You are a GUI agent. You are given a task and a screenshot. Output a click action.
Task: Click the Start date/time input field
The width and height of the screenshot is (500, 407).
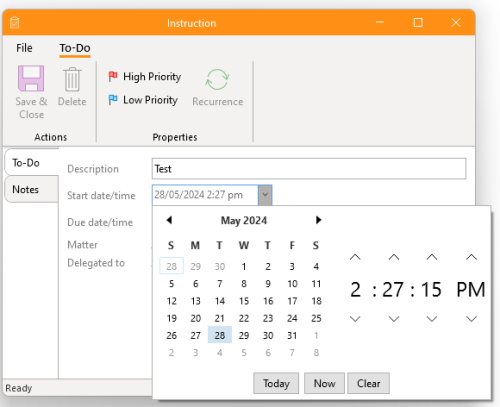coord(205,195)
